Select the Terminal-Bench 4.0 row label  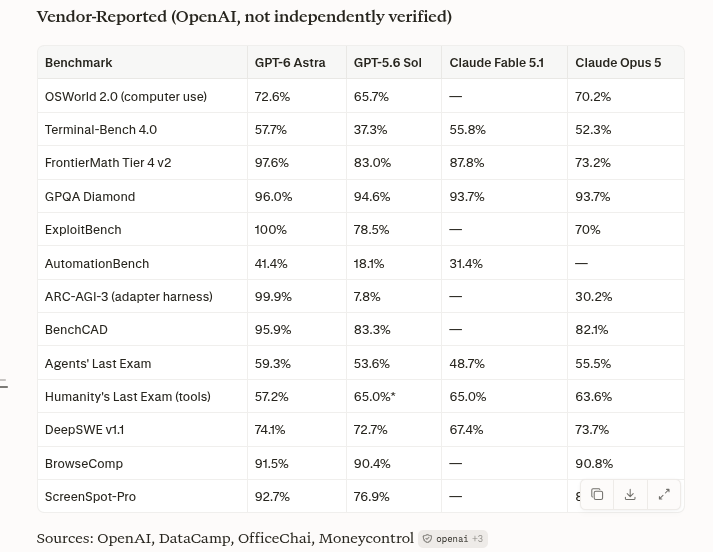[x=101, y=130]
